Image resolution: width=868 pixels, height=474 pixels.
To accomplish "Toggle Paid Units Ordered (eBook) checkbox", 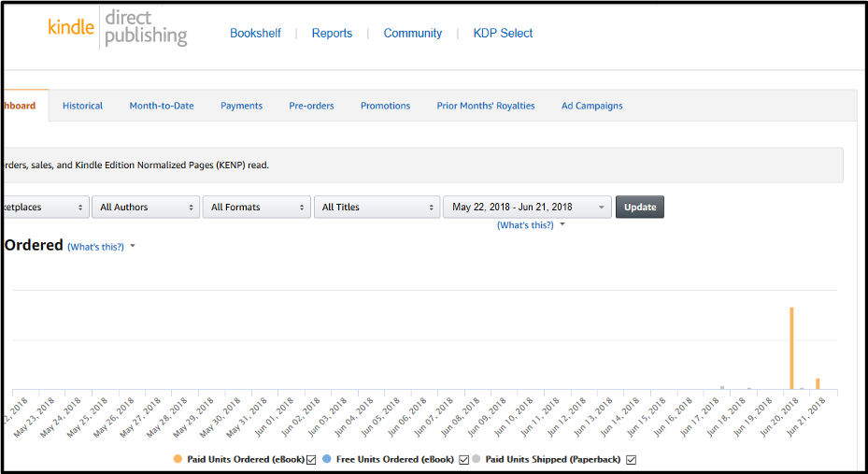I will 310,460.
